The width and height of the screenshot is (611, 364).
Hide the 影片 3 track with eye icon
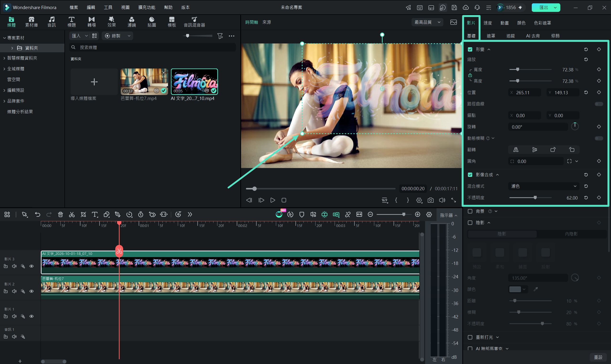click(x=32, y=266)
